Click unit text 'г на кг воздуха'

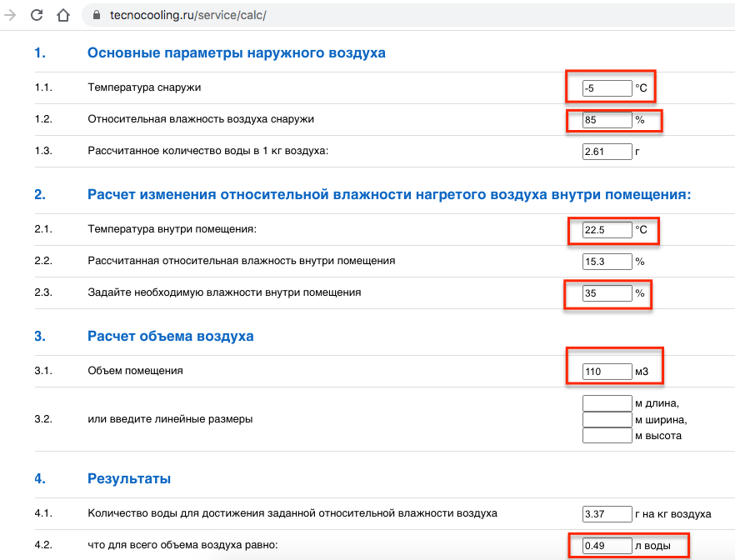[673, 514]
